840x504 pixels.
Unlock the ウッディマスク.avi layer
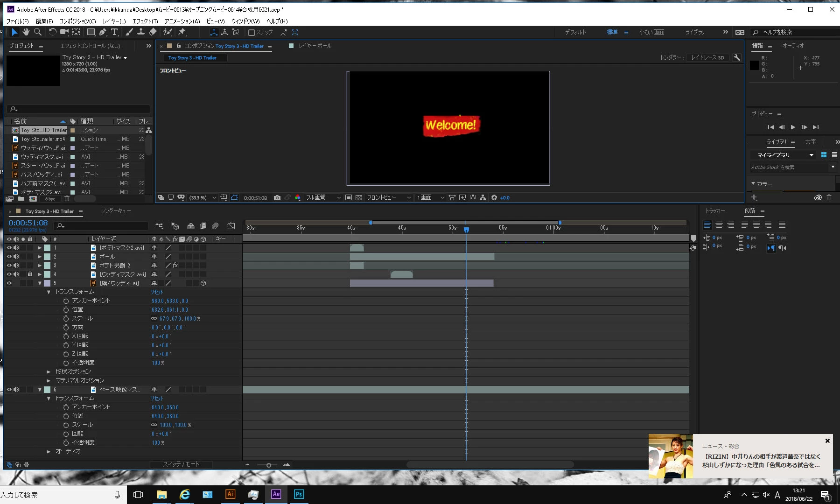(30, 274)
